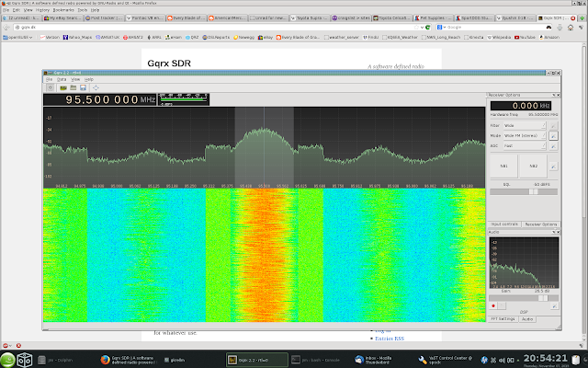Open the Firefox search engine dropdown

[441, 28]
